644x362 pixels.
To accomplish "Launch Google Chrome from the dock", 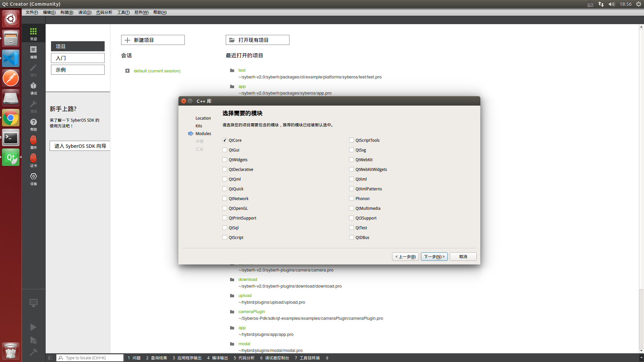I will [x=11, y=118].
